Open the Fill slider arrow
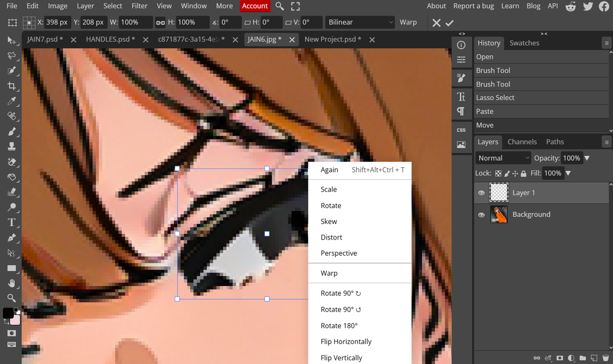This screenshot has width=613, height=364. pyautogui.click(x=568, y=173)
